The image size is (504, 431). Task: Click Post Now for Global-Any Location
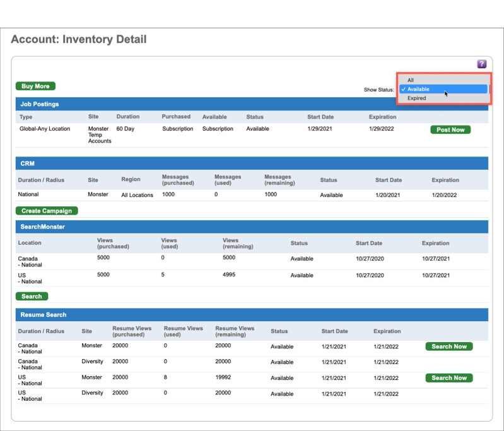coord(450,129)
